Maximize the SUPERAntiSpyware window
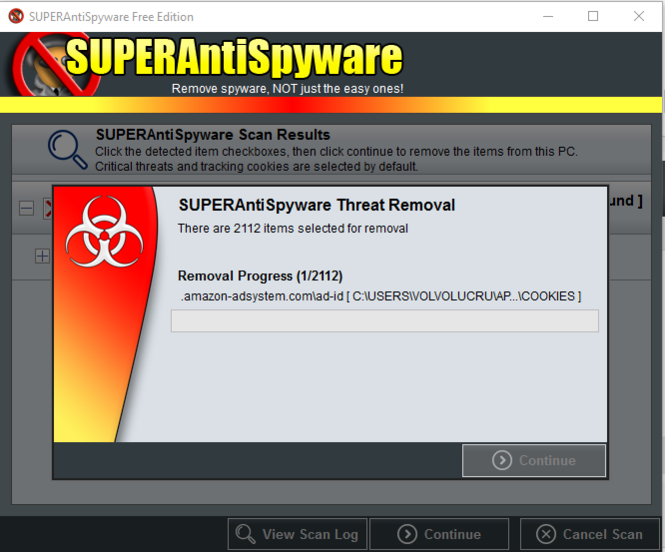Image resolution: width=665 pixels, height=552 pixels. click(593, 17)
